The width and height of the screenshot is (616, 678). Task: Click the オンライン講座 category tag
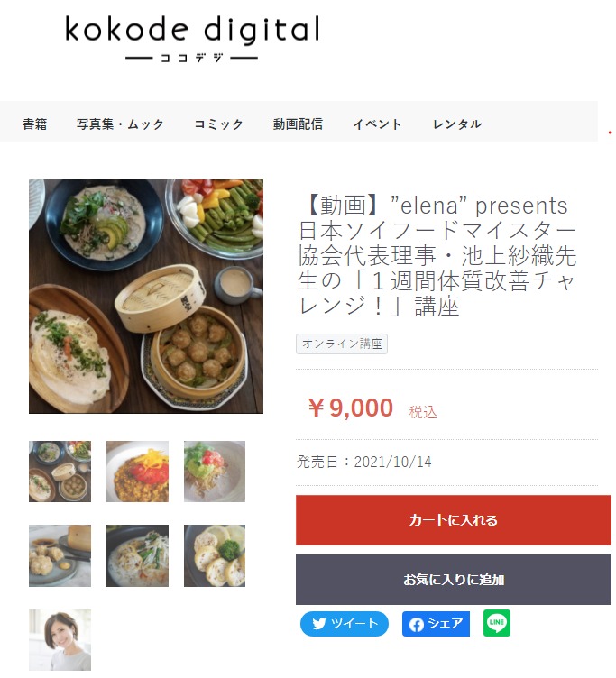coord(342,344)
